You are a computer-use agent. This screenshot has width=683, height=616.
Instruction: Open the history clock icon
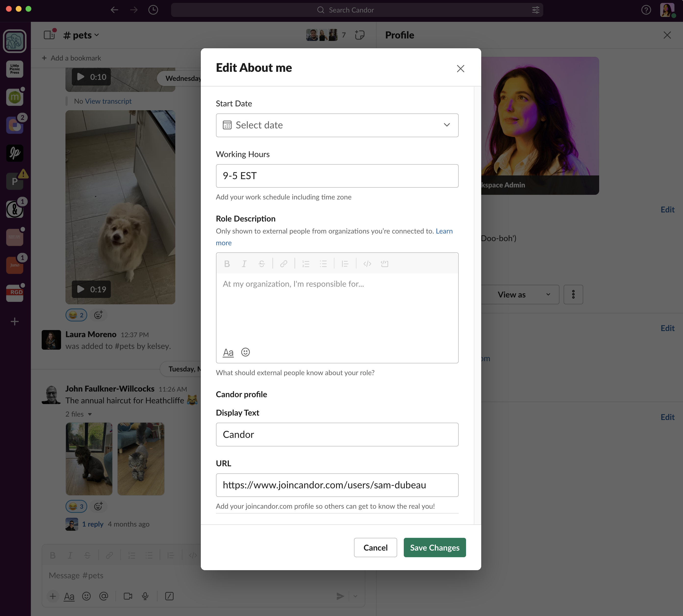tap(153, 10)
